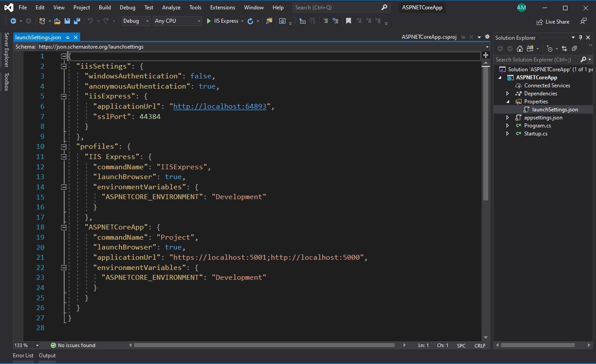Viewport: 596px width, 364px height.
Task: Select Program.cs in Solution Explorer
Action: pyautogui.click(x=538, y=126)
